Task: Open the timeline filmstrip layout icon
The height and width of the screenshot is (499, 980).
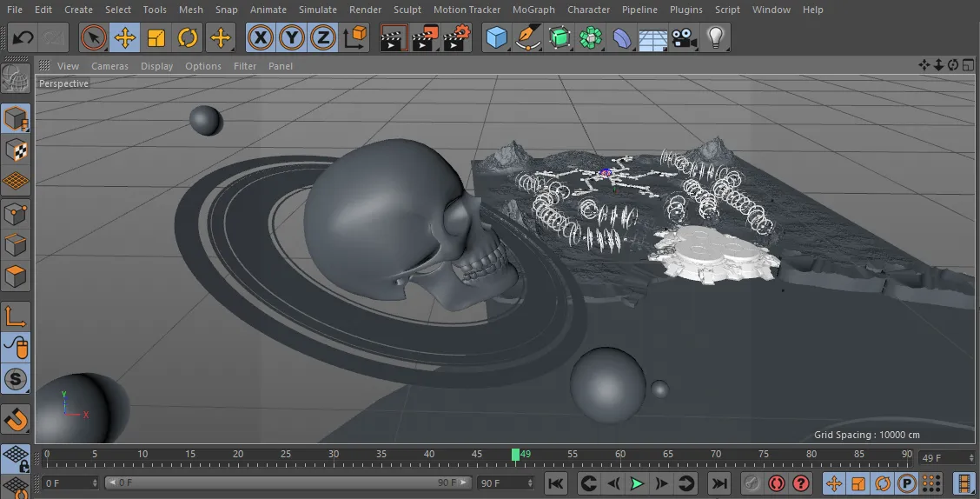Action: (x=965, y=483)
